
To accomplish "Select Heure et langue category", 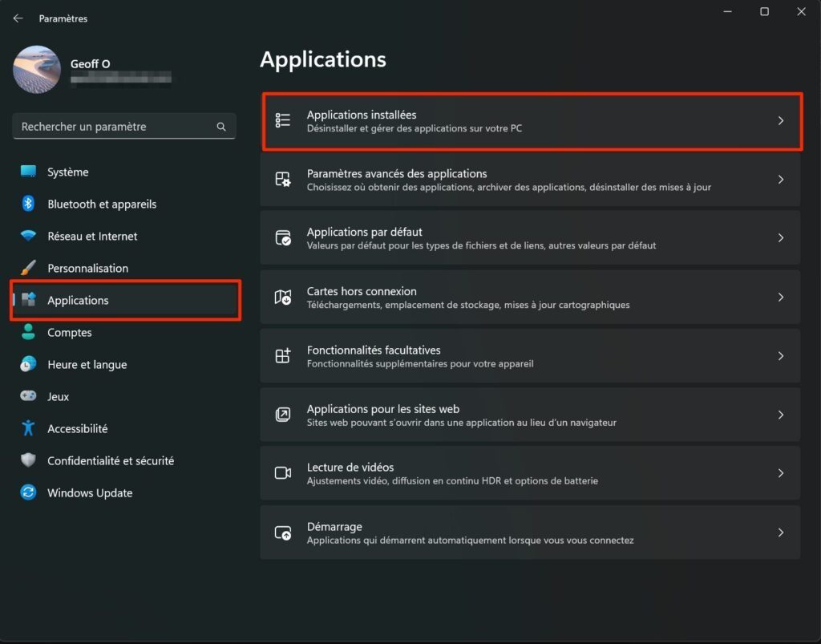I will pos(124,364).
